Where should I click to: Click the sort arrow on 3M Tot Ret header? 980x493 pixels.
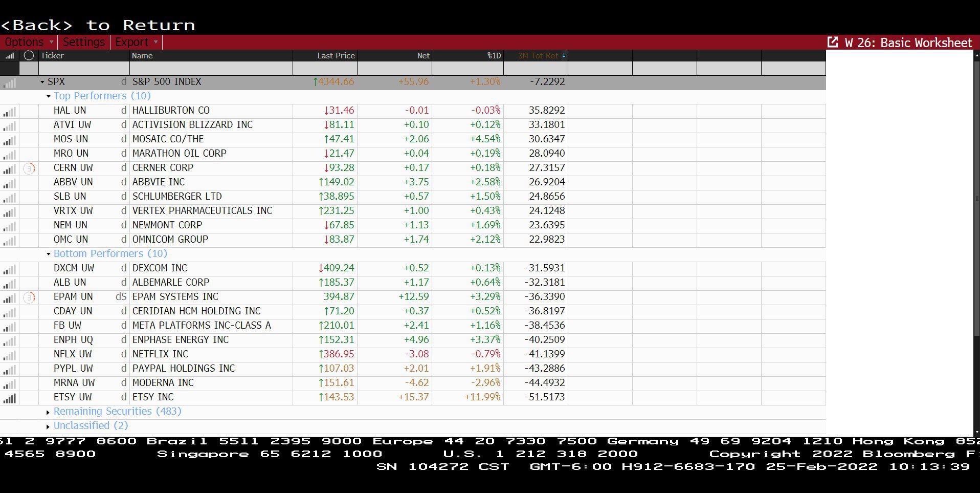(564, 55)
